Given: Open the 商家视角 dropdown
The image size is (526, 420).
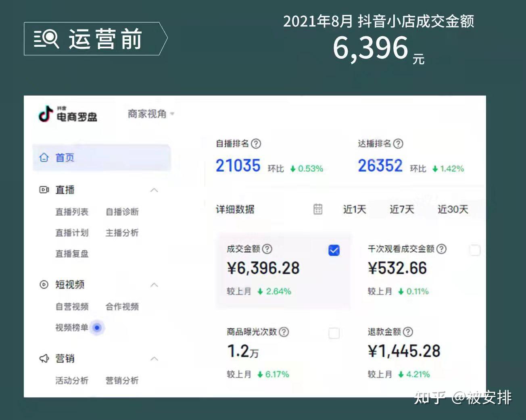Looking at the screenshot, I should tap(151, 114).
